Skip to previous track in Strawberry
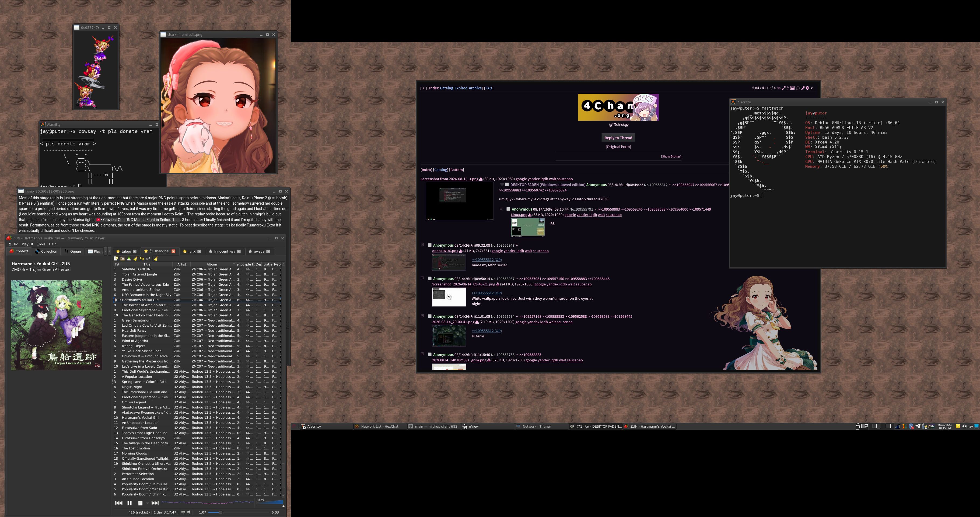Image resolution: width=980 pixels, height=517 pixels. coord(119,503)
